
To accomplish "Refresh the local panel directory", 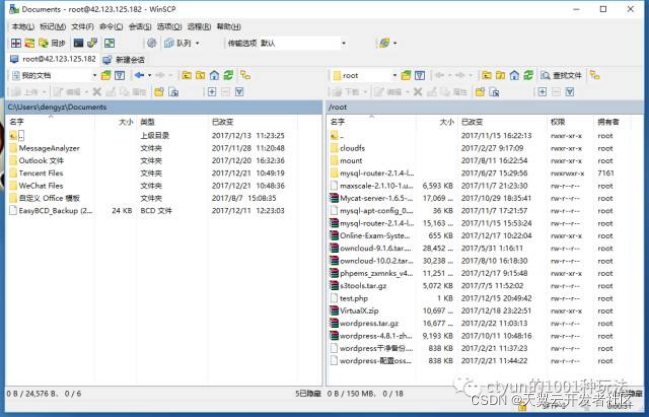I will (x=227, y=75).
